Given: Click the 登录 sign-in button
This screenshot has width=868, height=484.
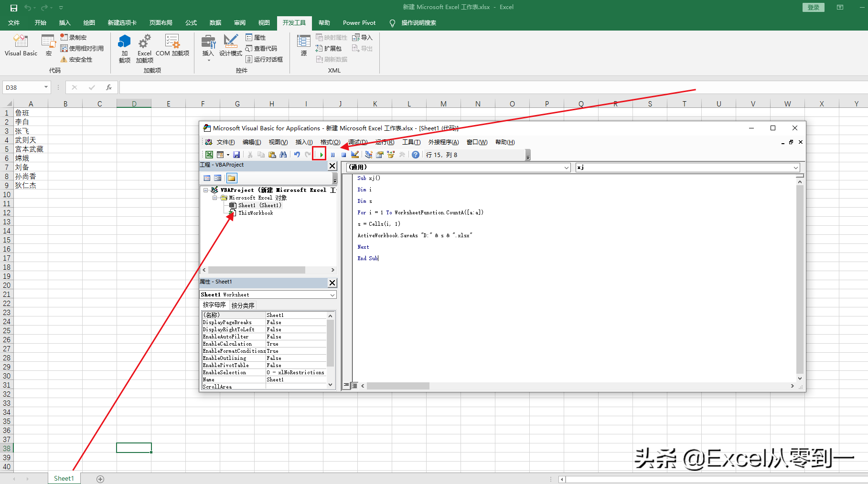Looking at the screenshot, I should (x=814, y=7).
